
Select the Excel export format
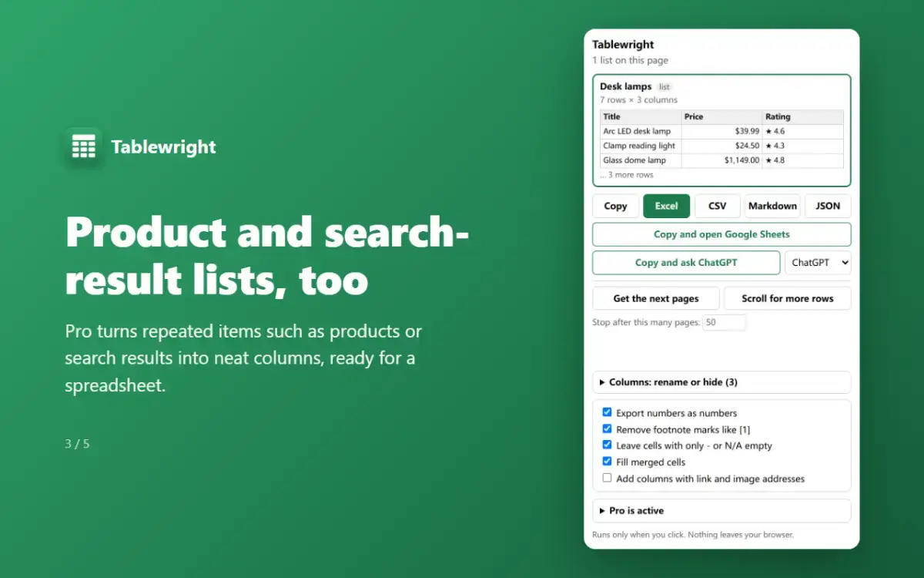tap(666, 206)
